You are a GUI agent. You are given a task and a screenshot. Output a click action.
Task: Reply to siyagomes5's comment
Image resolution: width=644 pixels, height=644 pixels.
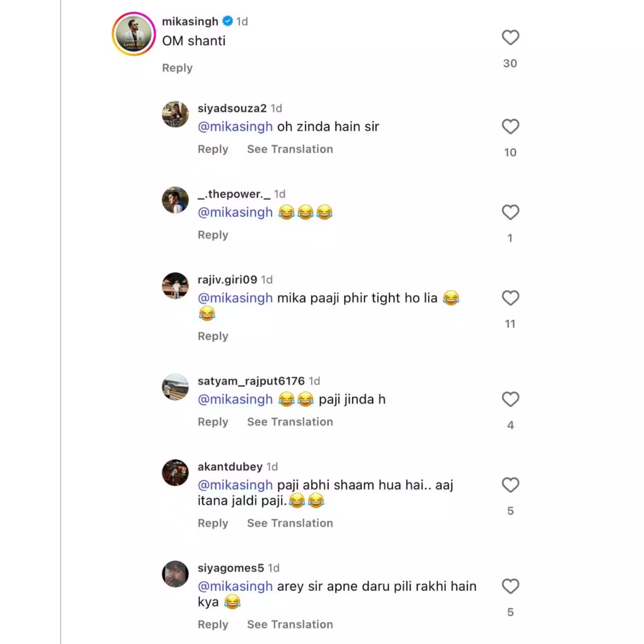pos(213,624)
